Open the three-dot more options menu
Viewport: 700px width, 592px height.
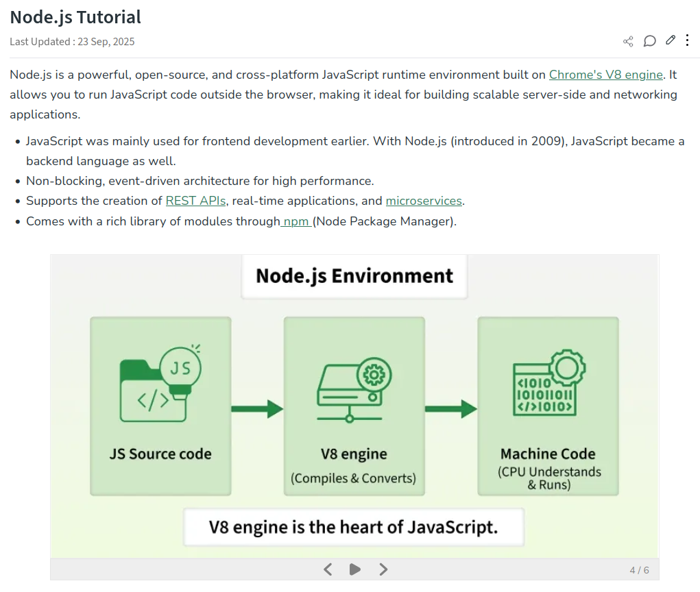[x=688, y=40]
